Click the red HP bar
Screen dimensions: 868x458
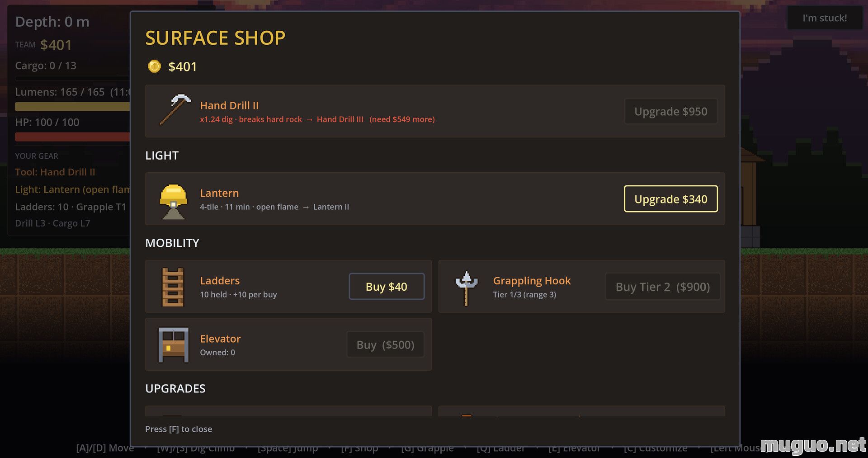[72, 137]
